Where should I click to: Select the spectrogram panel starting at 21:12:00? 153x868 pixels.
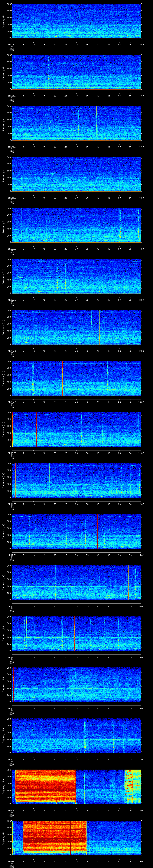pos(77,532)
